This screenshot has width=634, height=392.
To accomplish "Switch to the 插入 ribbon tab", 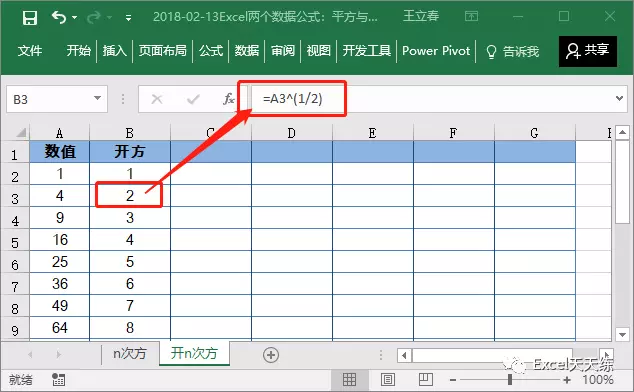I will pyautogui.click(x=114, y=51).
